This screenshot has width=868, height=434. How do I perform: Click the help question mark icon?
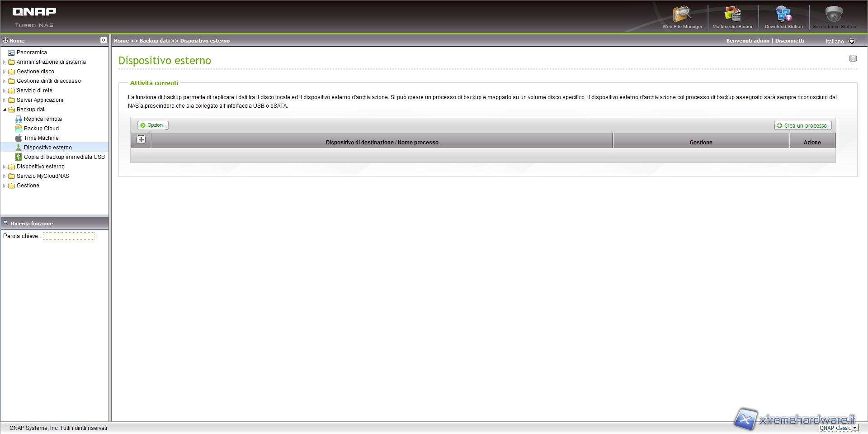point(853,58)
